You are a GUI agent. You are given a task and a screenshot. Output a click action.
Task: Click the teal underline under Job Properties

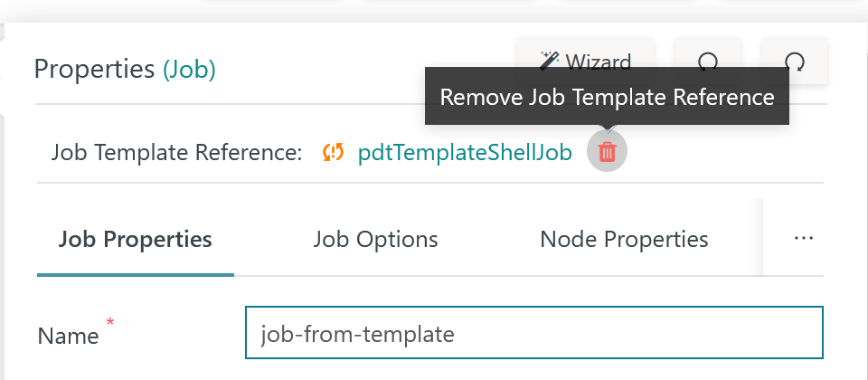pyautogui.click(x=135, y=274)
